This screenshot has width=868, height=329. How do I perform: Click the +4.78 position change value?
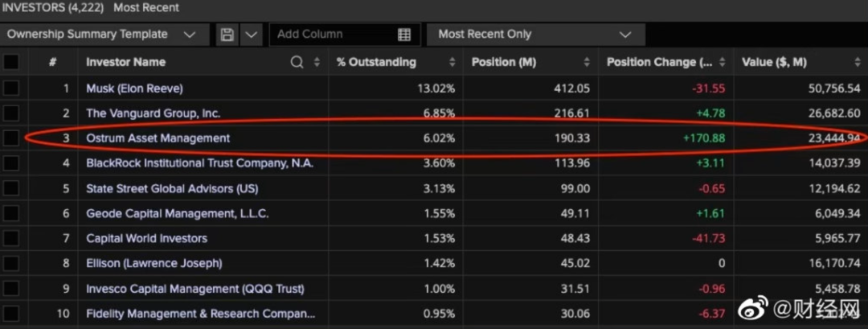point(710,113)
